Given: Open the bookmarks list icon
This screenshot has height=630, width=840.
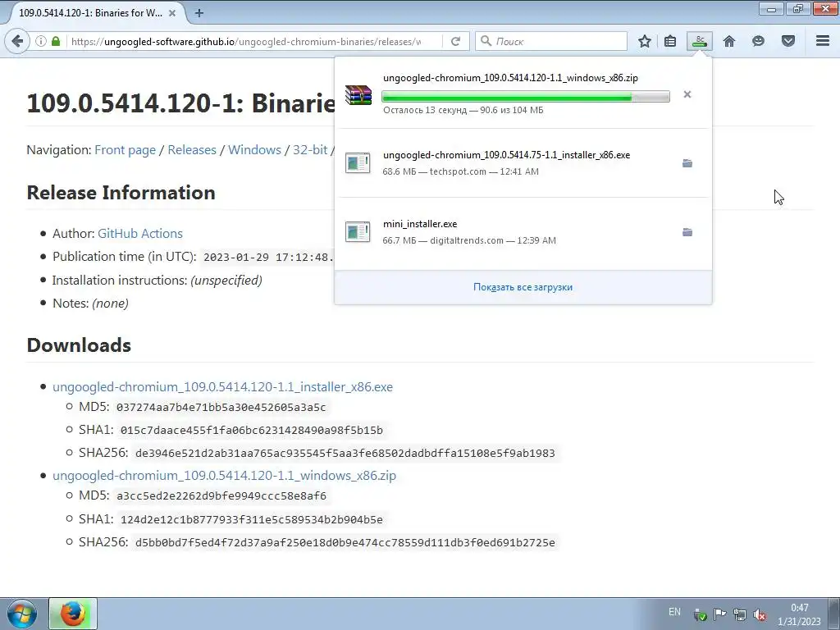Looking at the screenshot, I should click(x=669, y=41).
